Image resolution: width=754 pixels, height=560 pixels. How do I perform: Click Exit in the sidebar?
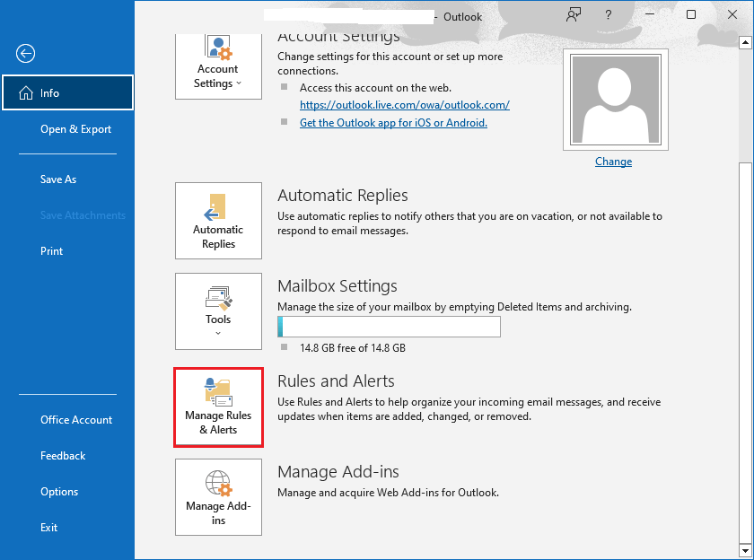[x=48, y=528]
